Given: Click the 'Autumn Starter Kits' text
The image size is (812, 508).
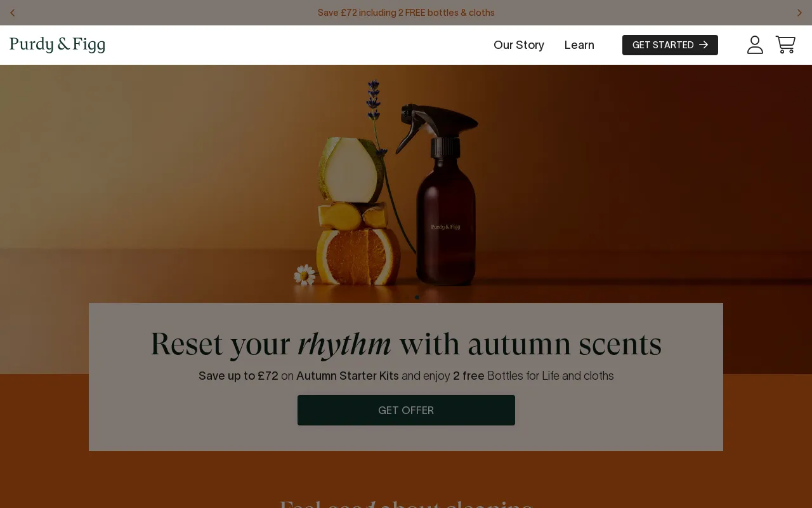Looking at the screenshot, I should (348, 376).
